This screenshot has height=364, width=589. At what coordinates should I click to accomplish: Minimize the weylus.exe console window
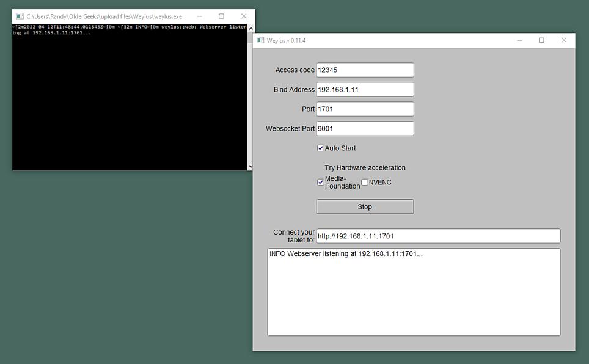(x=199, y=16)
